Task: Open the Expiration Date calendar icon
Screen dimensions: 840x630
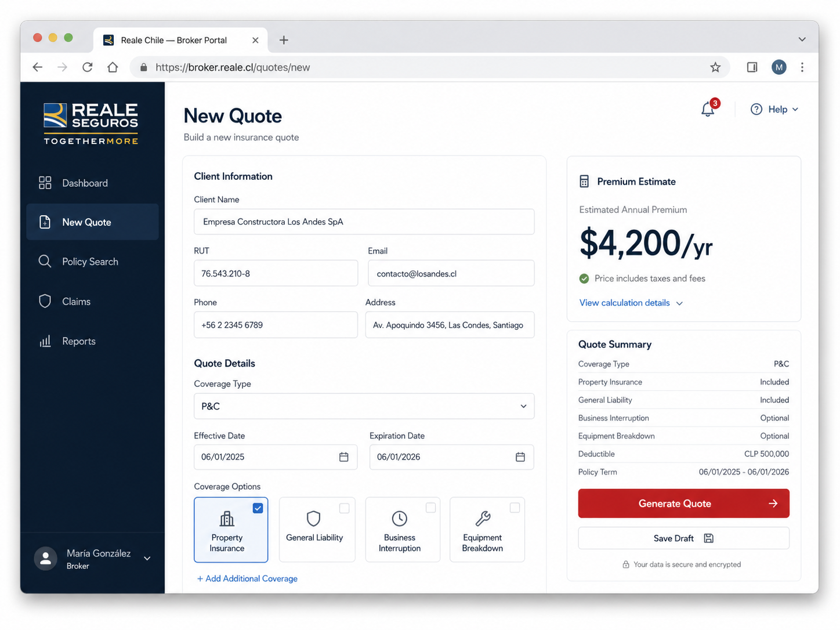Action: point(520,457)
